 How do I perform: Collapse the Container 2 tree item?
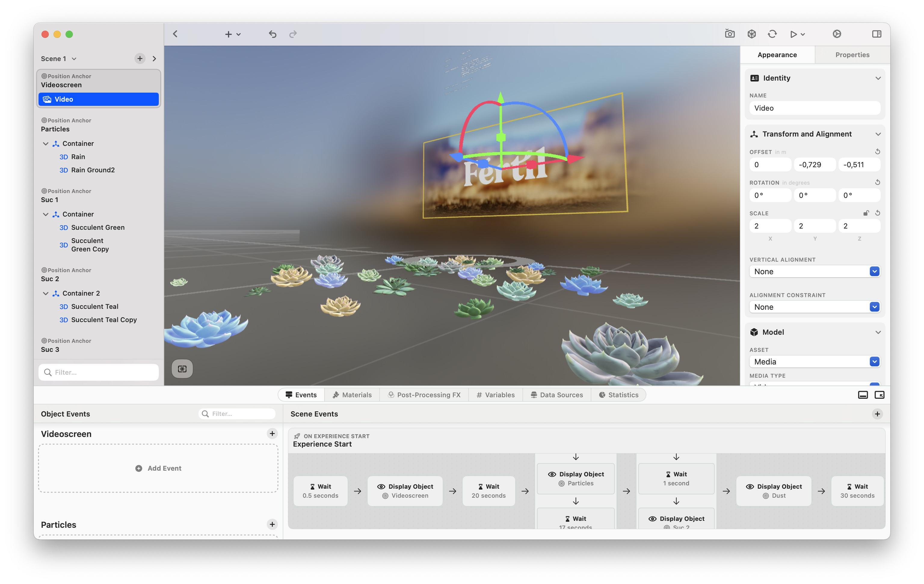click(46, 293)
